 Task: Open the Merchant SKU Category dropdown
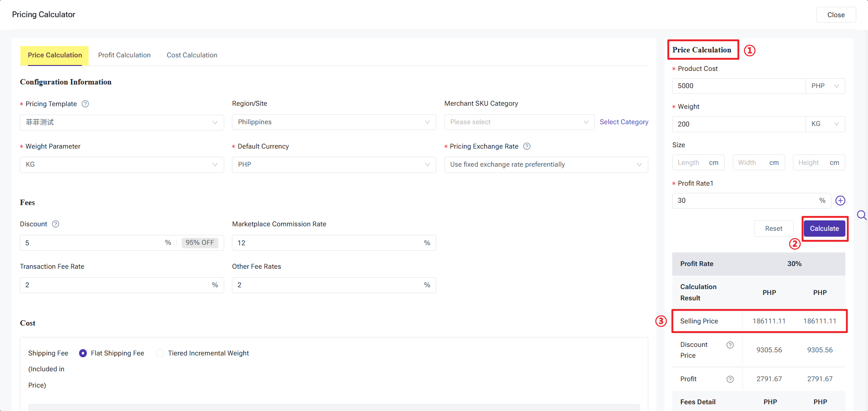click(519, 122)
